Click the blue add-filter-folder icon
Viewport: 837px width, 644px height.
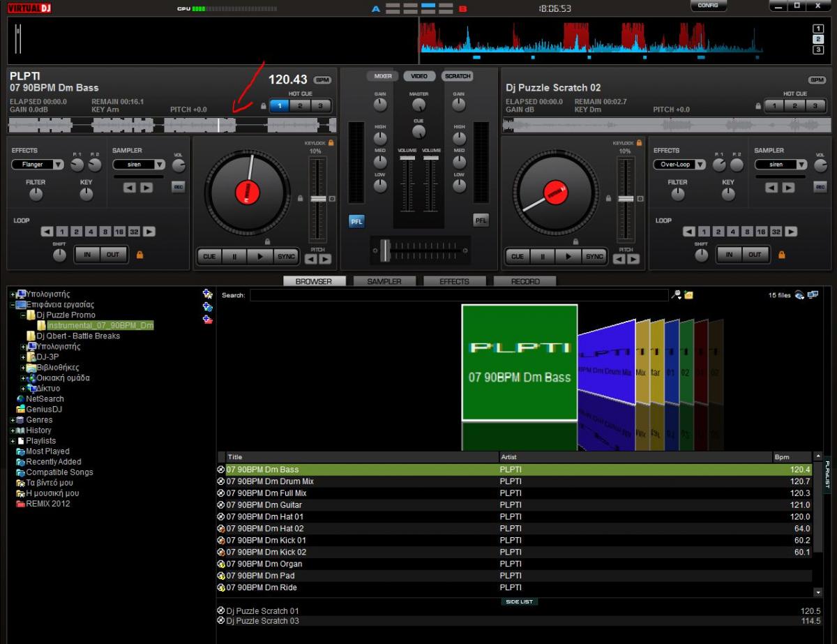tap(207, 306)
